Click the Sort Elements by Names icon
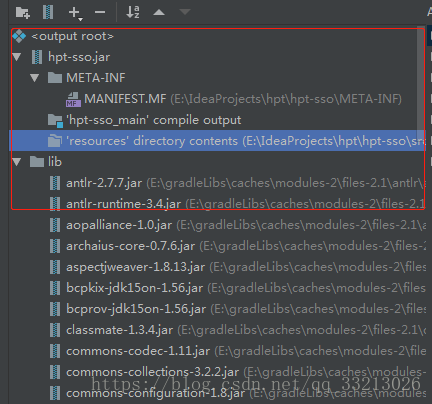Screen dimensions: 432x404 tap(133, 12)
